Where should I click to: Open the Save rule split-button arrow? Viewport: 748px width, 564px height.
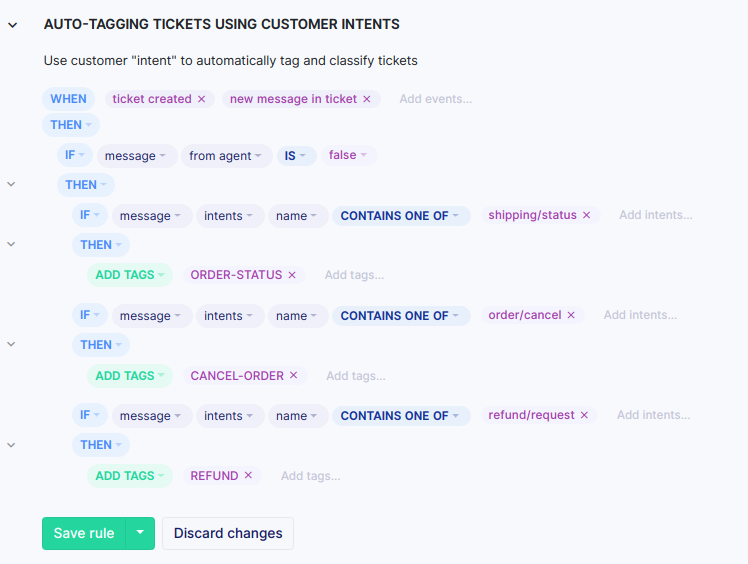coord(140,533)
